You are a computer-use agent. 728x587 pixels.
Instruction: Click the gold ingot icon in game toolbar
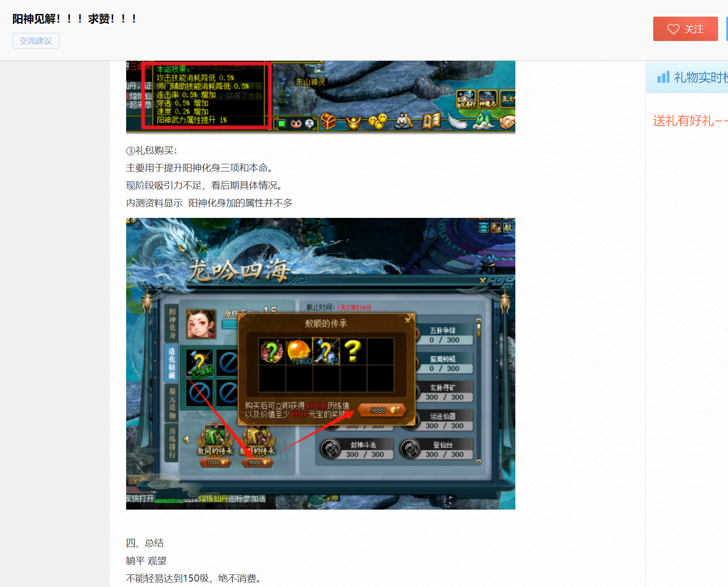pyautogui.click(x=354, y=122)
